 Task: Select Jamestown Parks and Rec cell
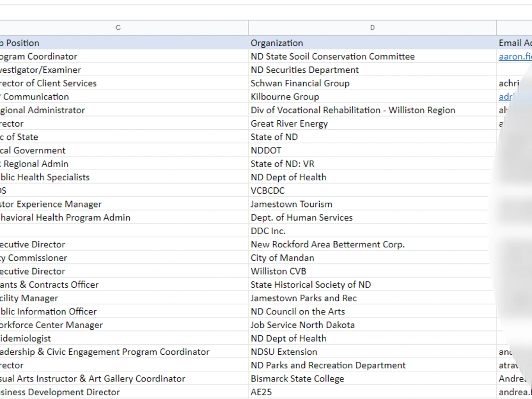372,298
